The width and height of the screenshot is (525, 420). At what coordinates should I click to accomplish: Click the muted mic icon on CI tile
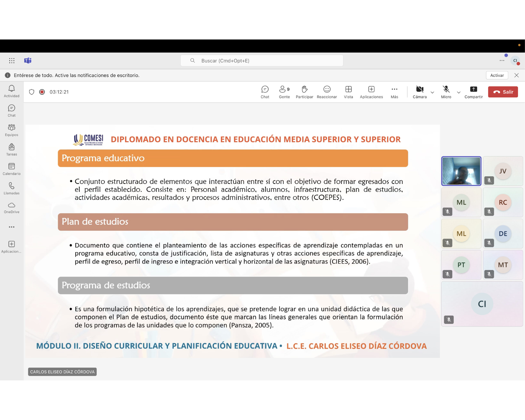449,320
